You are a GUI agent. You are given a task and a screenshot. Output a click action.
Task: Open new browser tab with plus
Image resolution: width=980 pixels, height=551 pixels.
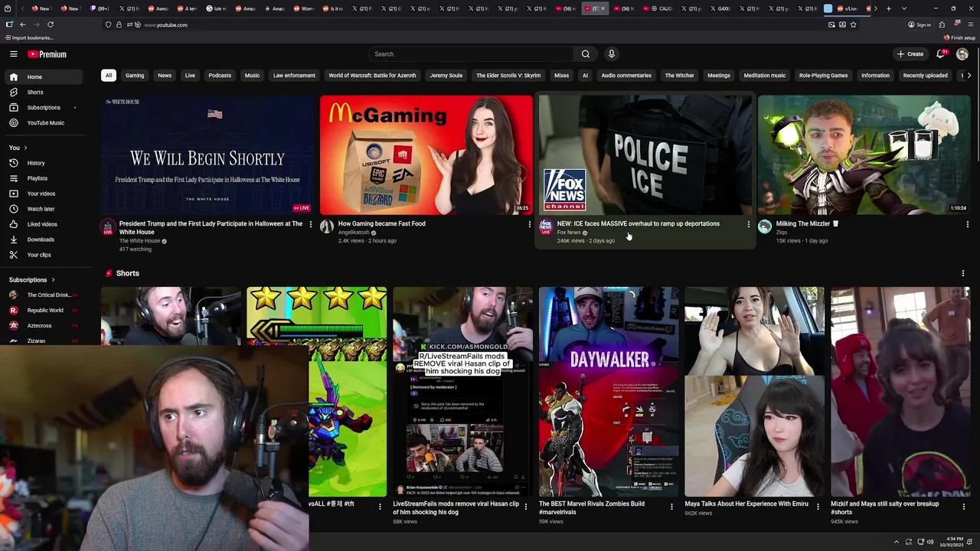click(888, 8)
